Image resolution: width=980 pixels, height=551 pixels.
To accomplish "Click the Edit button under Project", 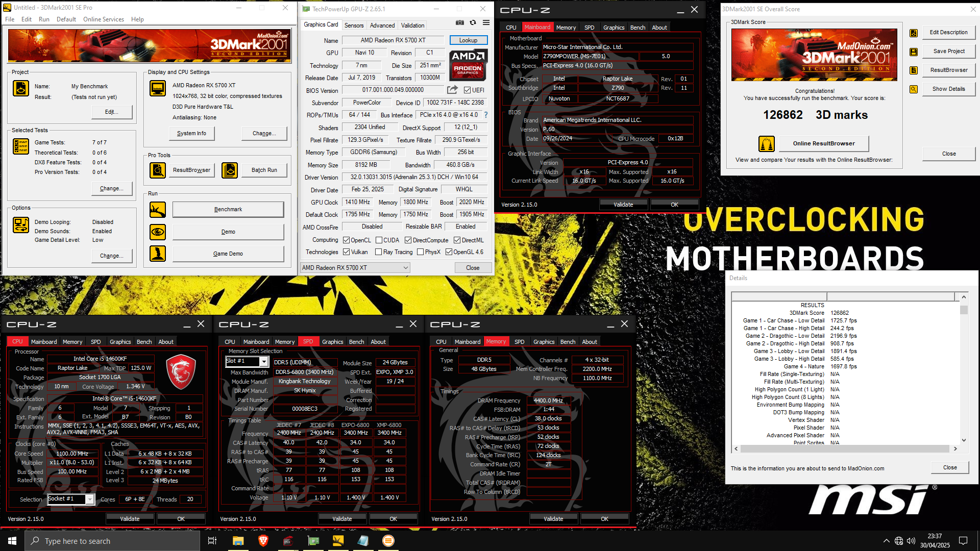I will pos(112,112).
